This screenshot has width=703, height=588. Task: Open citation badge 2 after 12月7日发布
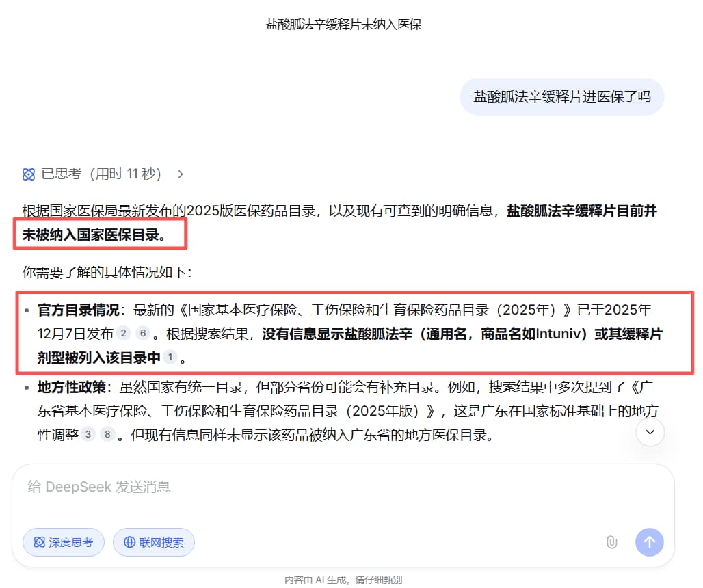tap(124, 333)
